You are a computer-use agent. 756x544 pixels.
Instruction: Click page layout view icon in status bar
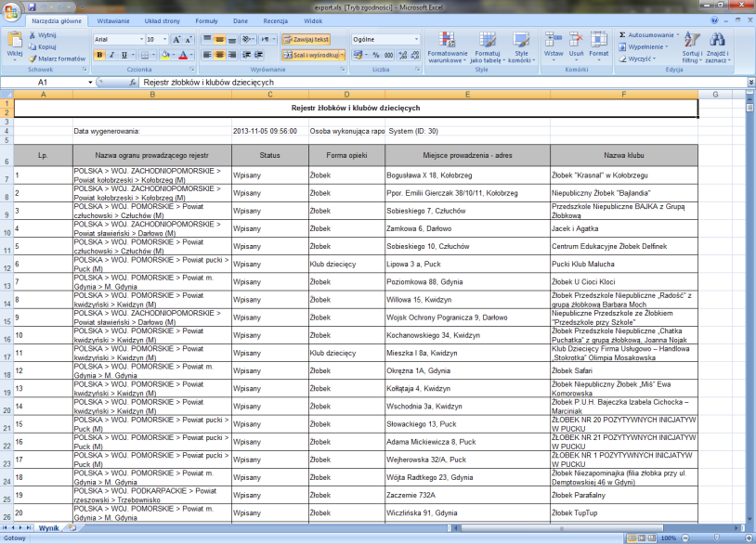(642, 538)
